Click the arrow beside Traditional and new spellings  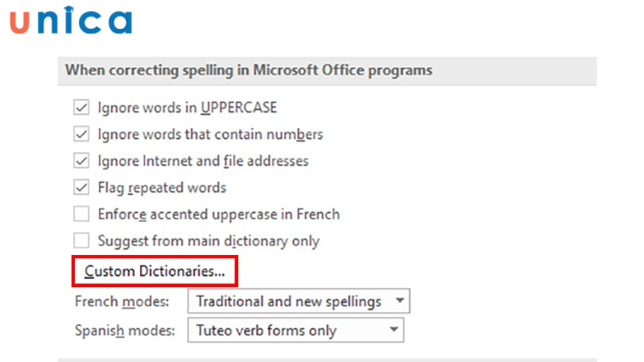[x=399, y=302]
